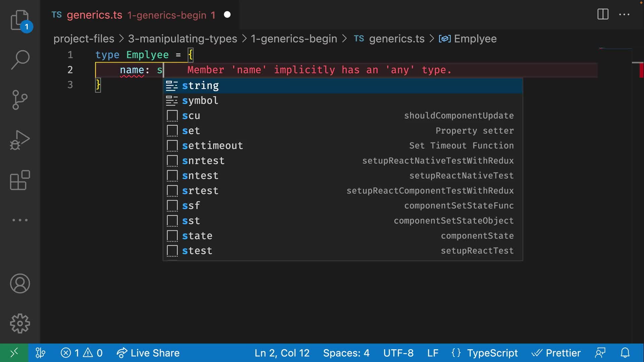This screenshot has height=362, width=644.
Task: Open the Manage settings gear
Action: click(x=20, y=323)
